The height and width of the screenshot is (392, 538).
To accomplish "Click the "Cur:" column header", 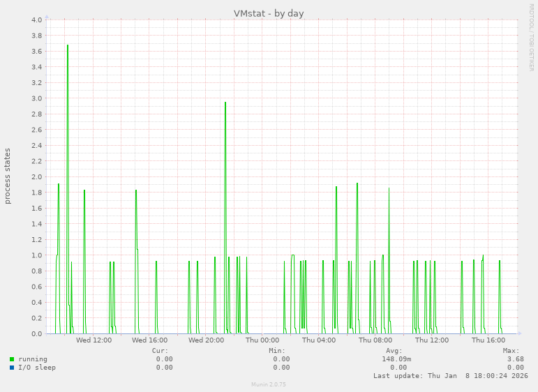I will point(160,351).
